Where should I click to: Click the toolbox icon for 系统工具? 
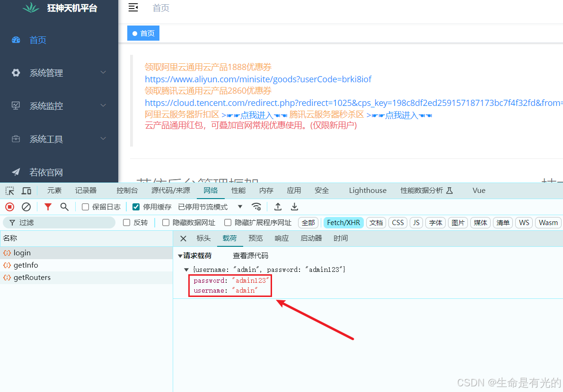coord(16,139)
